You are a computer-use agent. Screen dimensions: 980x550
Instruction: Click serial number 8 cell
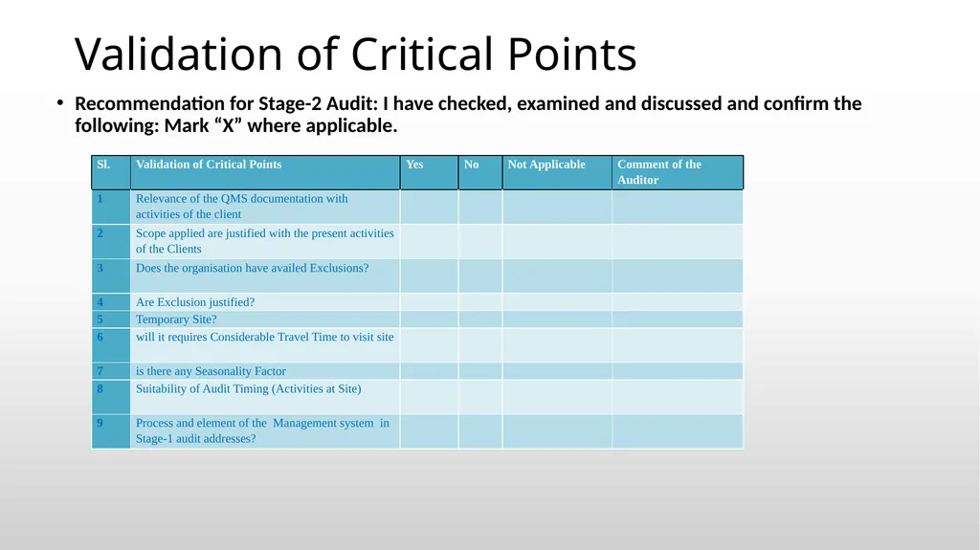coord(111,397)
